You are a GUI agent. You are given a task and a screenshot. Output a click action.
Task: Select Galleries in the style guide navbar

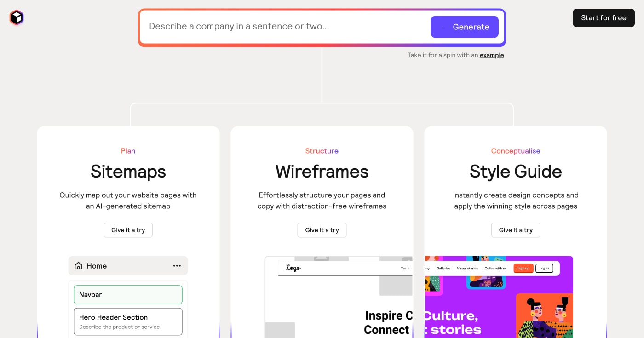tap(443, 268)
